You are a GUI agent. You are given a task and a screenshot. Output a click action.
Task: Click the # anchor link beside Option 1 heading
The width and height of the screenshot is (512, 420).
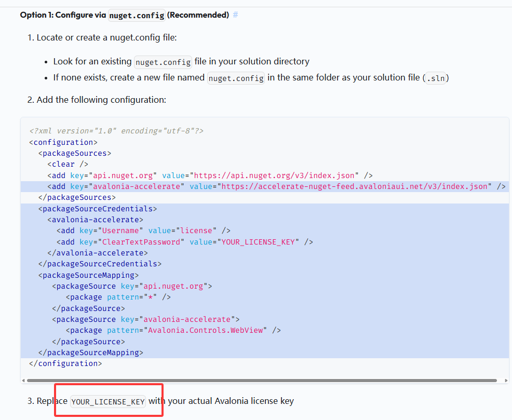(235, 15)
